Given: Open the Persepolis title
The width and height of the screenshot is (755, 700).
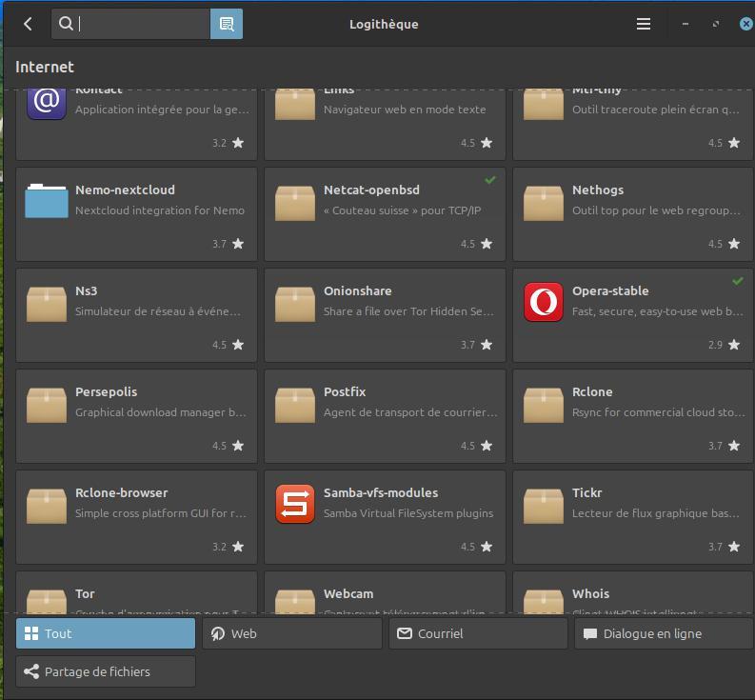Looking at the screenshot, I should (x=106, y=391).
